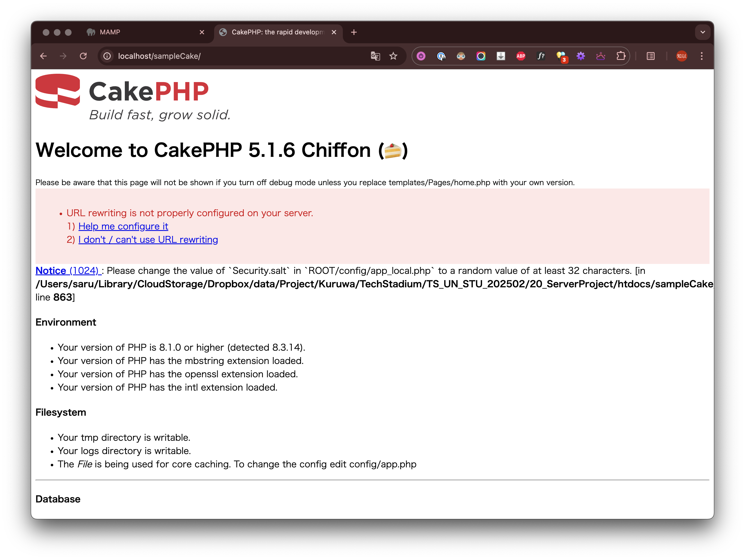This screenshot has width=745, height=560.
Task: Open the reading list side panel icon
Action: click(650, 56)
